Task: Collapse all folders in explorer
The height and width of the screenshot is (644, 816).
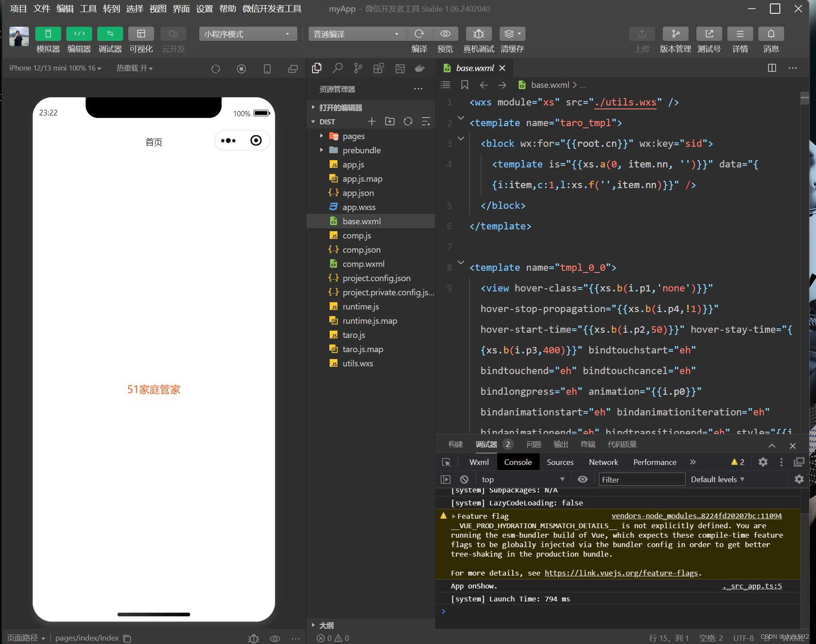Action: point(426,121)
